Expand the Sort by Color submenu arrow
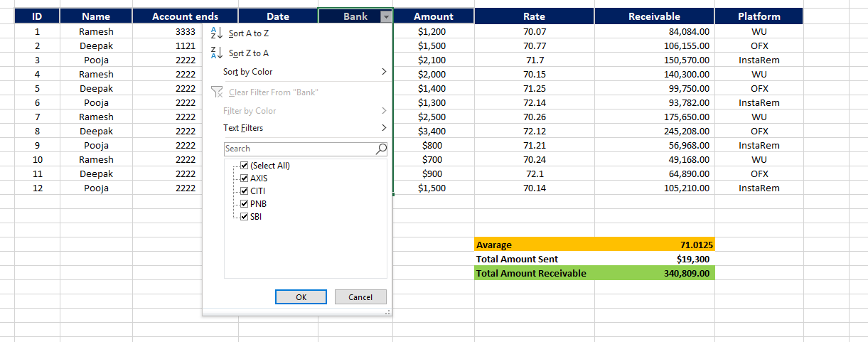The height and width of the screenshot is (342, 868). (x=384, y=72)
